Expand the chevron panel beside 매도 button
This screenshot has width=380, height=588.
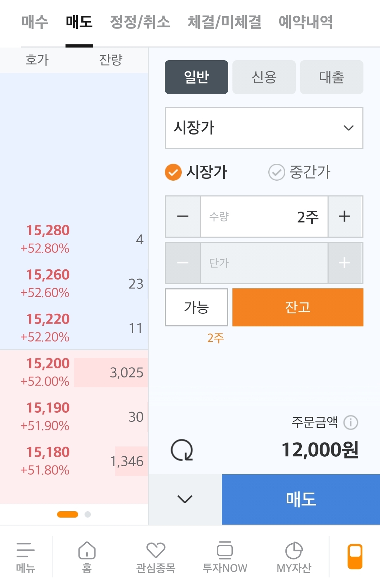coord(185,499)
